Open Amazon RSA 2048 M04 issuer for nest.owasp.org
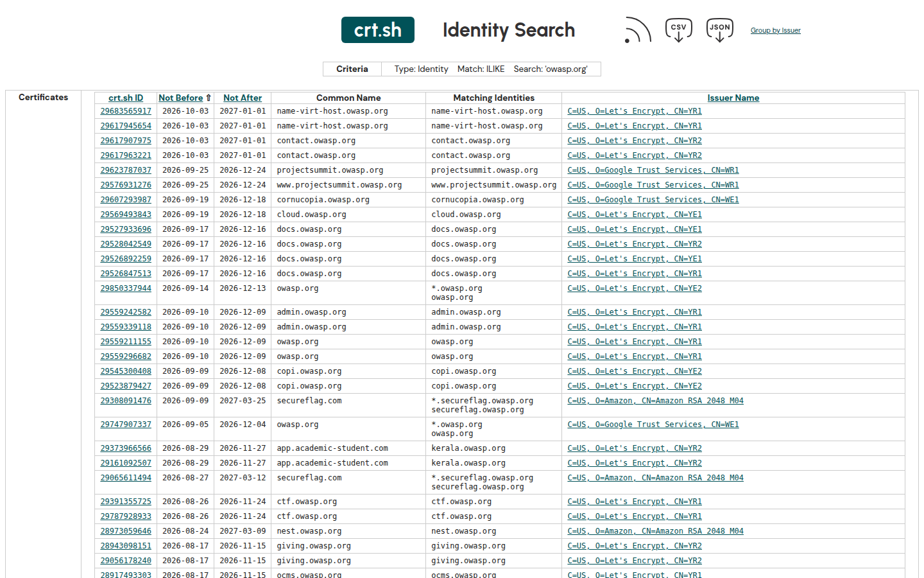 [655, 531]
